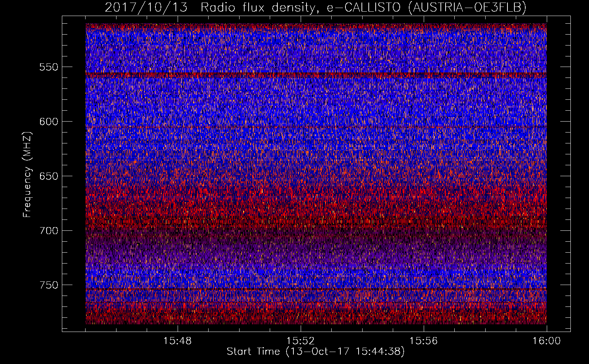The image size is (589, 364).
Task: Click the 15:52 time tick label
Action: [300, 341]
